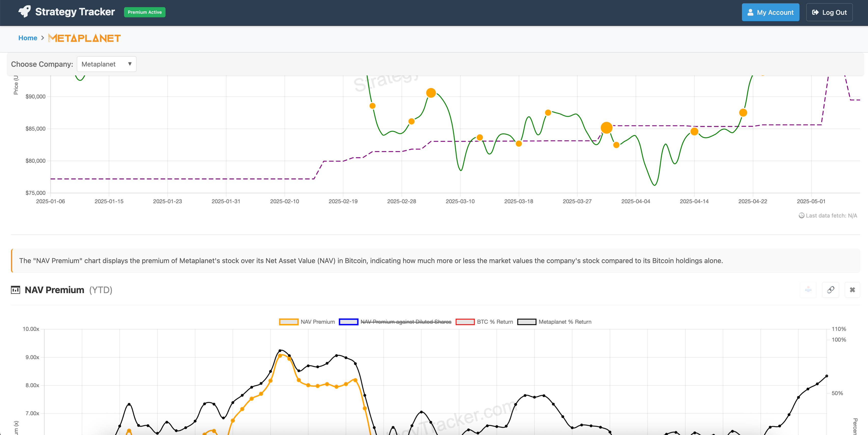Click the 50% right-axis label
The height and width of the screenshot is (435, 868).
(x=837, y=393)
